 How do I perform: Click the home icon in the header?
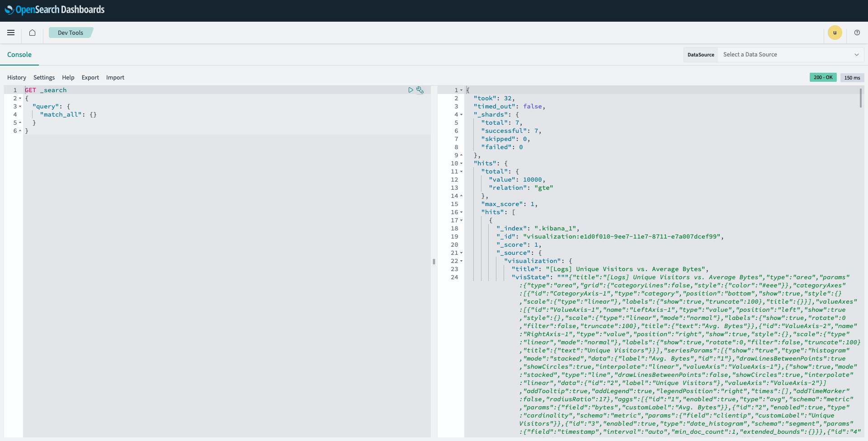(32, 33)
